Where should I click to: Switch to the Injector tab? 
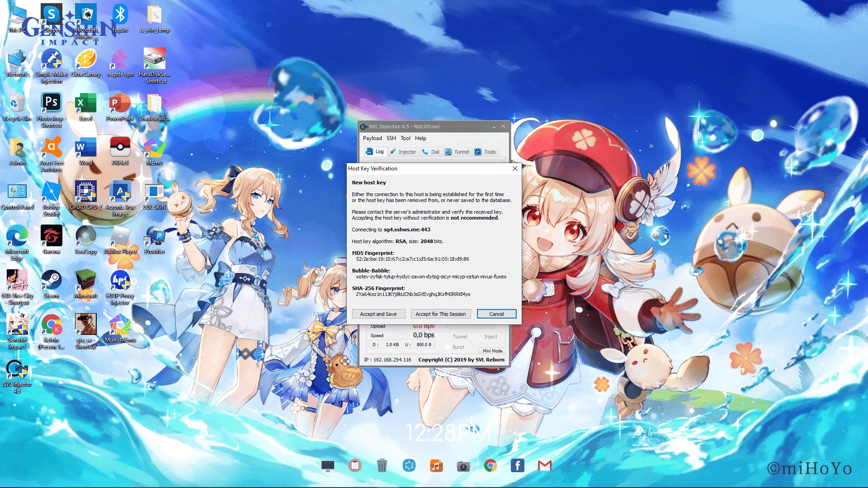[x=403, y=152]
